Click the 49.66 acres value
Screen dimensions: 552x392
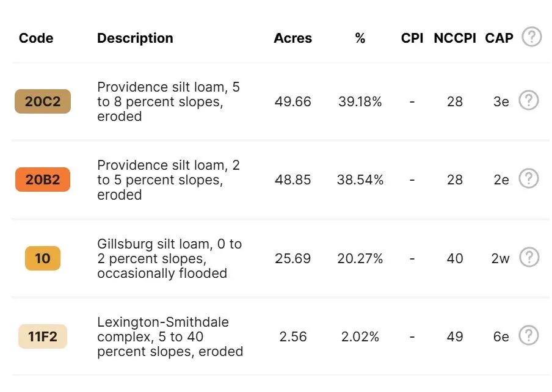(x=293, y=102)
